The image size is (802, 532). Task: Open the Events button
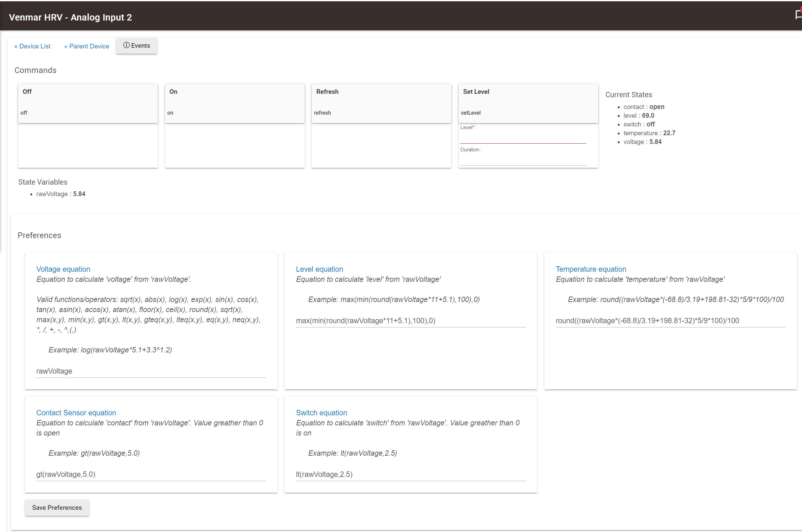[x=137, y=45]
